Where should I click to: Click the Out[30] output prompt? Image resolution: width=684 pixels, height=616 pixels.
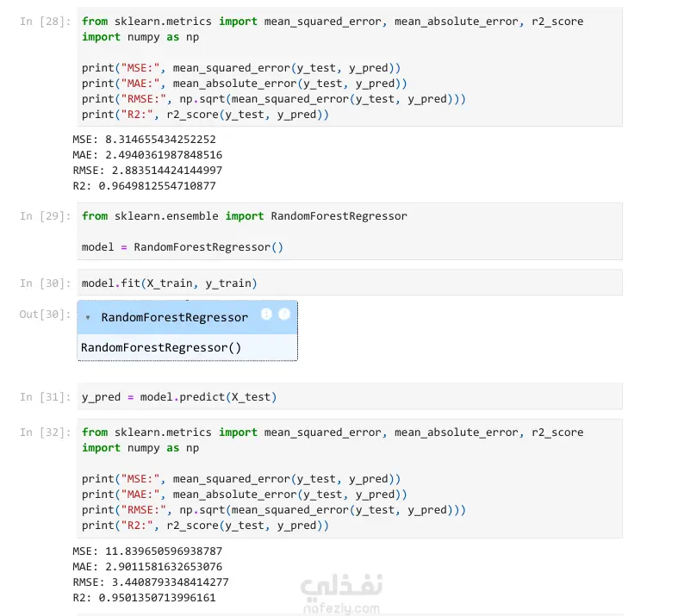point(45,314)
